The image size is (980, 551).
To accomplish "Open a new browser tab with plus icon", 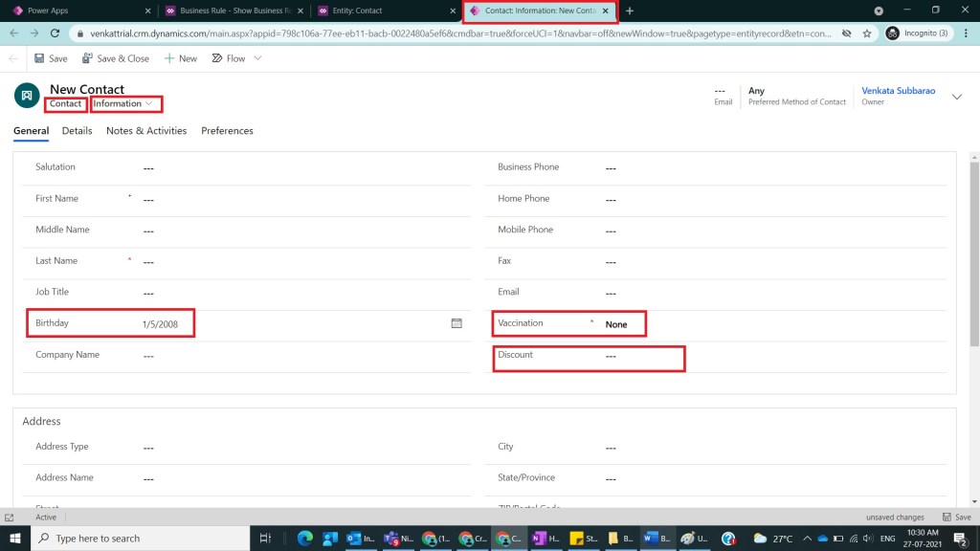I will pyautogui.click(x=630, y=11).
